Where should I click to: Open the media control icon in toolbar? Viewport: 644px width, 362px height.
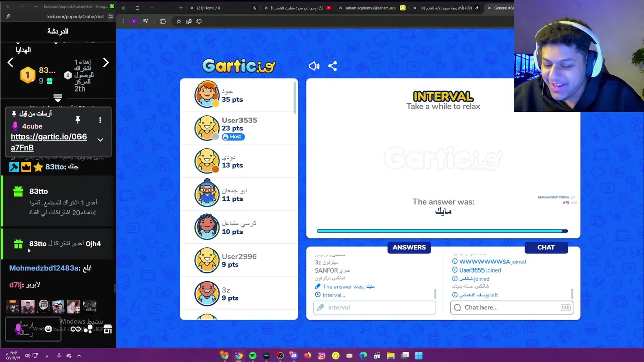coord(146,21)
